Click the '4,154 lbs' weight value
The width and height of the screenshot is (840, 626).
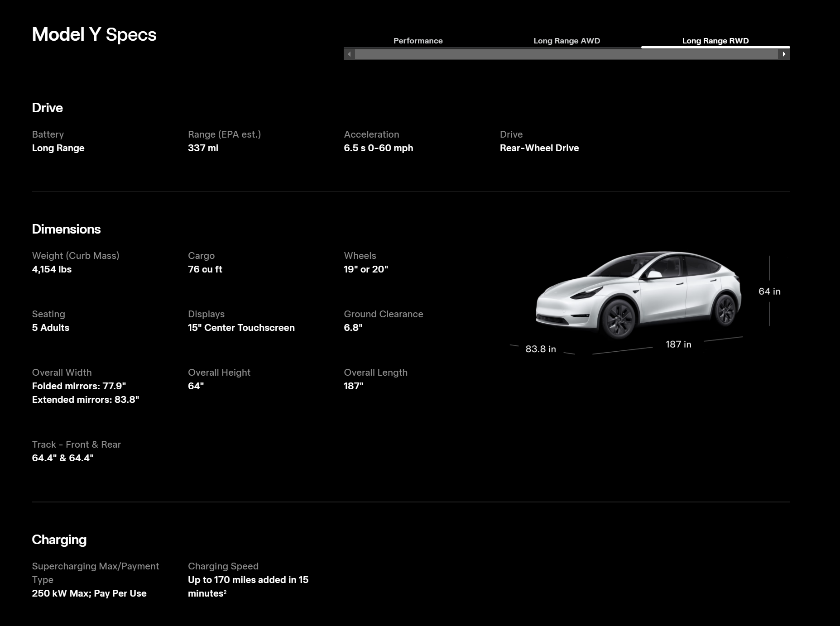(x=52, y=269)
